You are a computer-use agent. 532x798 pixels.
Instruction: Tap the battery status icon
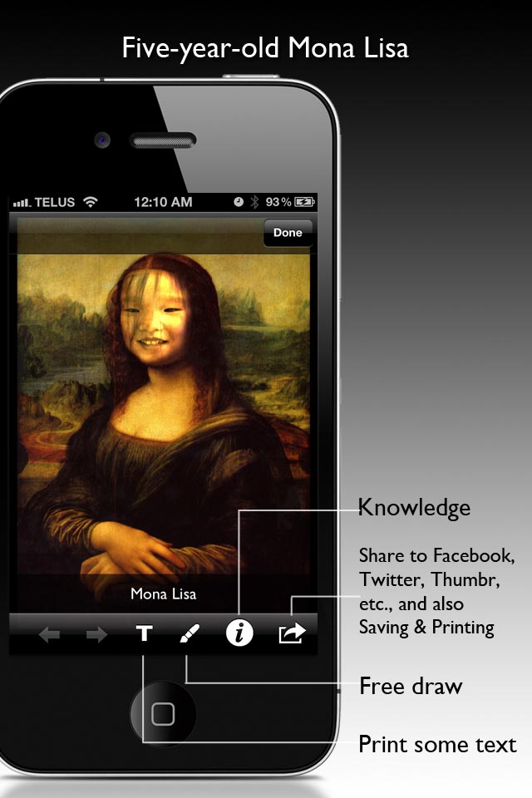coord(304,202)
